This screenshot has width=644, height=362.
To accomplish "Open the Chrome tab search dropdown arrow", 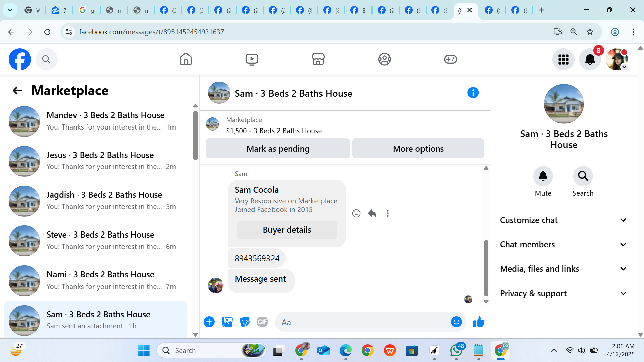I will click(10, 10).
